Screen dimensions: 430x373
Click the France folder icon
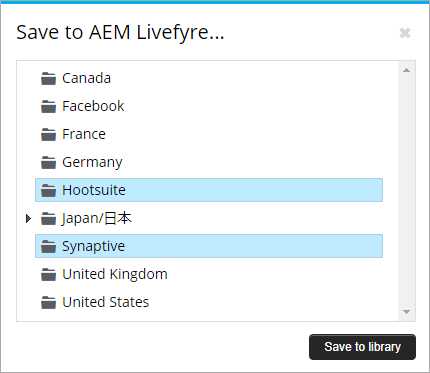pos(48,135)
